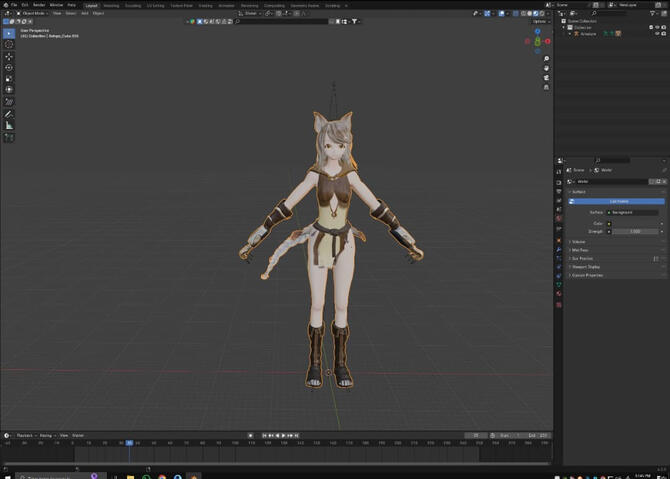The image size is (670, 479).
Task: Switch to rendered viewport shading
Action: coord(541,13)
